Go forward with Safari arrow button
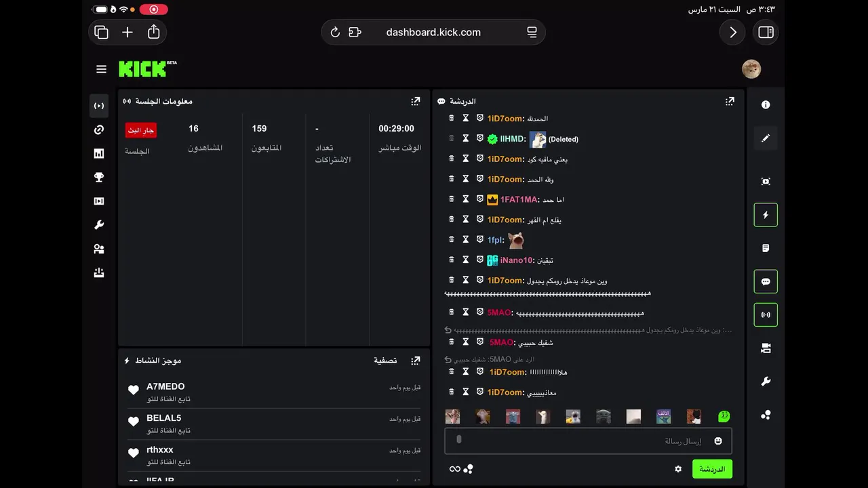 click(732, 32)
